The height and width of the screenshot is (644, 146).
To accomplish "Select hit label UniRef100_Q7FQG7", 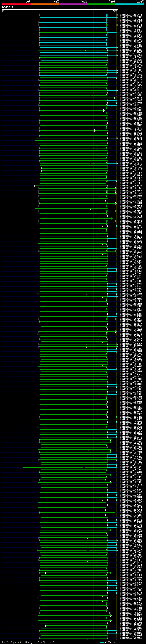I will (131, 590).
